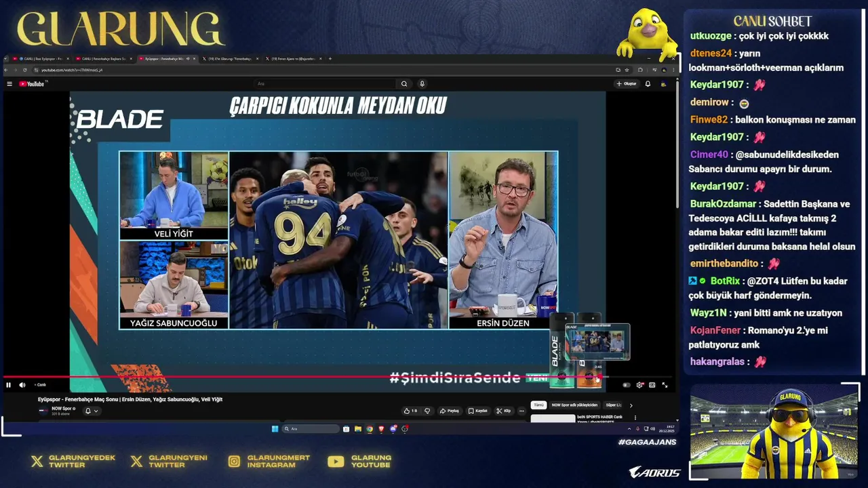868x488 pixels.
Task: Open the Chrome three-dot menu
Action: [673, 70]
